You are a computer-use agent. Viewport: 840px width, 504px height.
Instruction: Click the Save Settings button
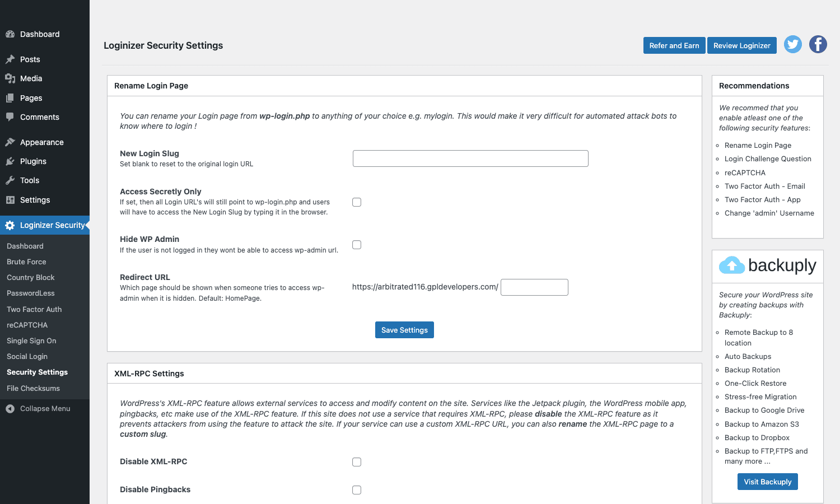[404, 330]
